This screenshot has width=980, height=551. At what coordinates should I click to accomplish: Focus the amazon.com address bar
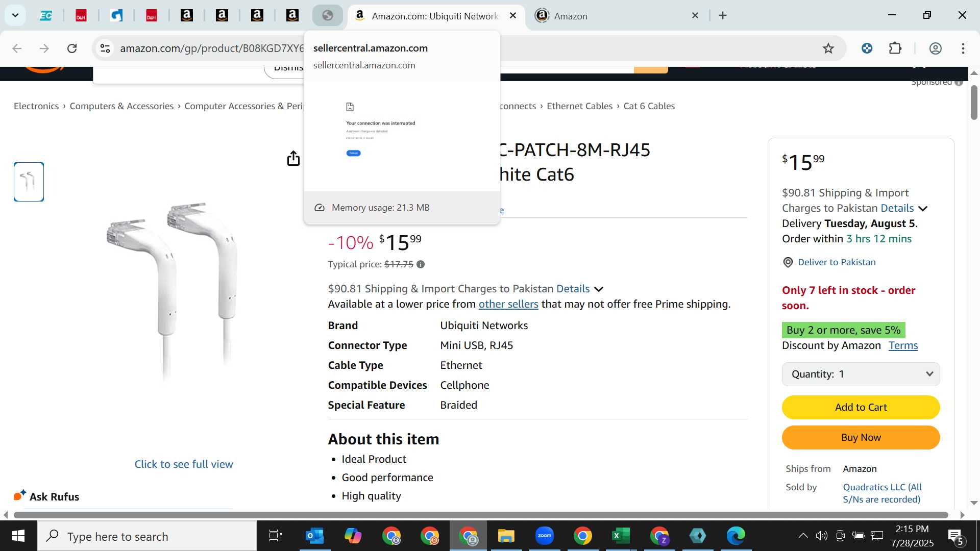pos(212,48)
